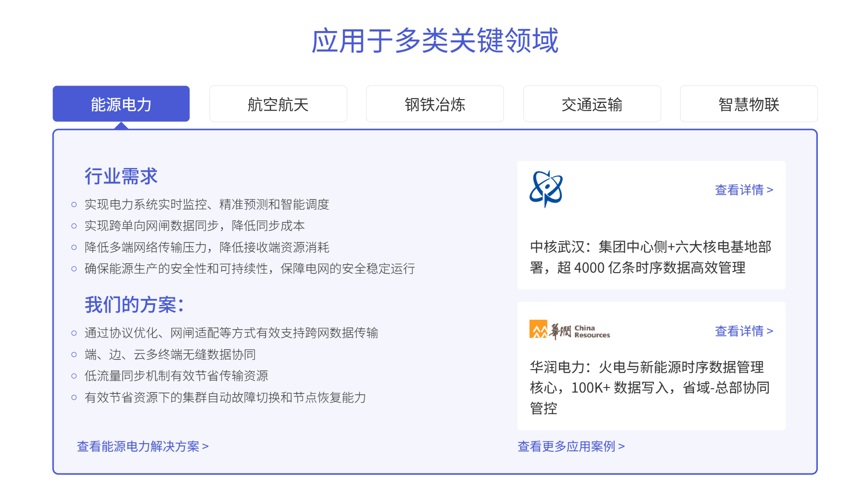Open 查看能源电力解决方案 link
Screen dimensions: 851x504
pyautogui.click(x=142, y=446)
